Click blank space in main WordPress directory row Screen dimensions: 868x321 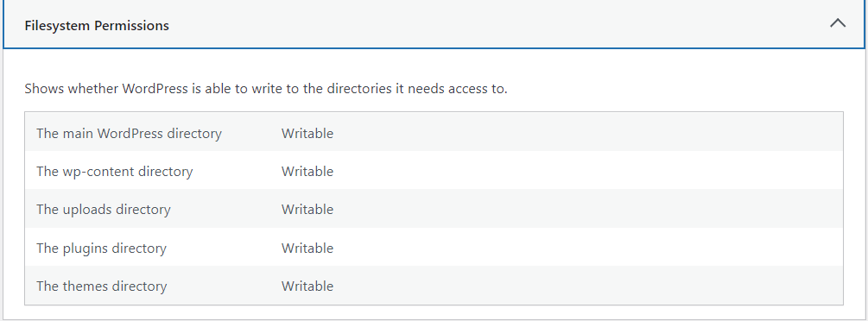click(586, 134)
